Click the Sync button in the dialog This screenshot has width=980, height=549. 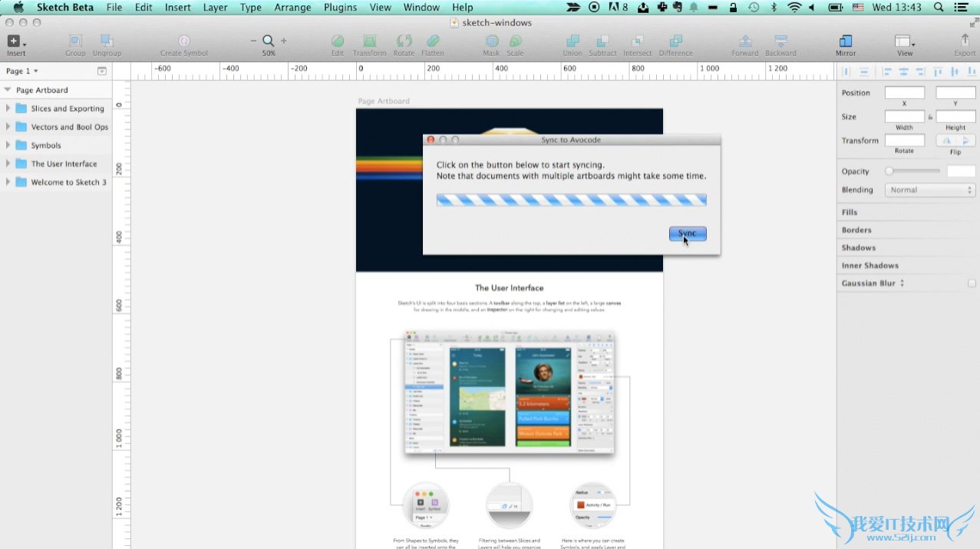click(x=688, y=233)
